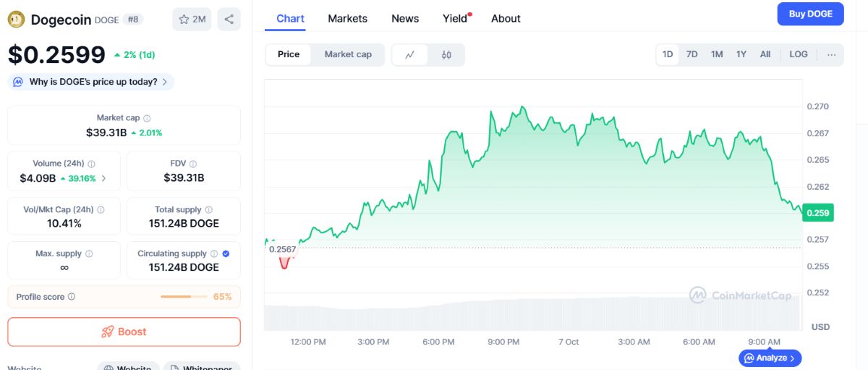The image size is (868, 370).
Task: Open the chart more options ellipsis
Action: pyautogui.click(x=831, y=54)
